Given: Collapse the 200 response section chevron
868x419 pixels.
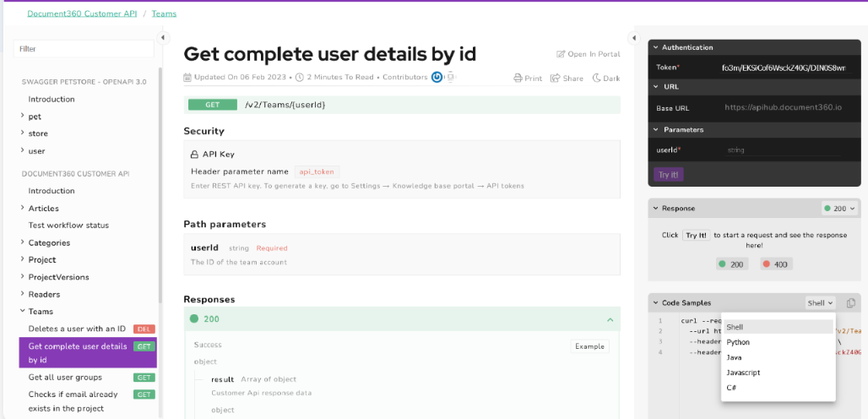Looking at the screenshot, I should point(610,319).
